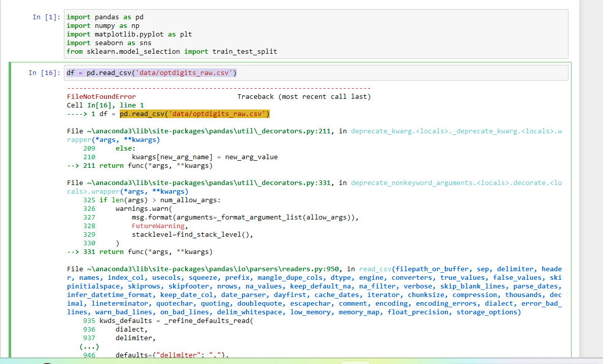This screenshot has width=603, height=364.
Task: Click the 'import seaborn as sns' line
Action: click(x=109, y=43)
